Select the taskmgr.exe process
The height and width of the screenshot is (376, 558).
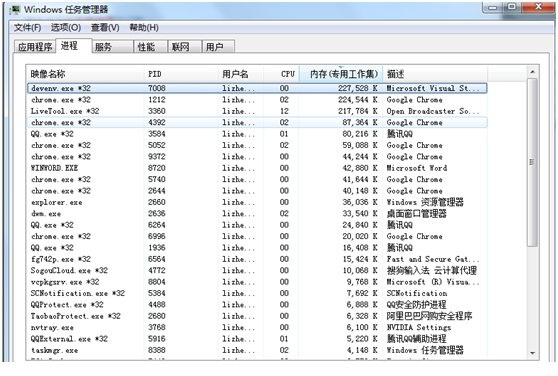point(257,350)
